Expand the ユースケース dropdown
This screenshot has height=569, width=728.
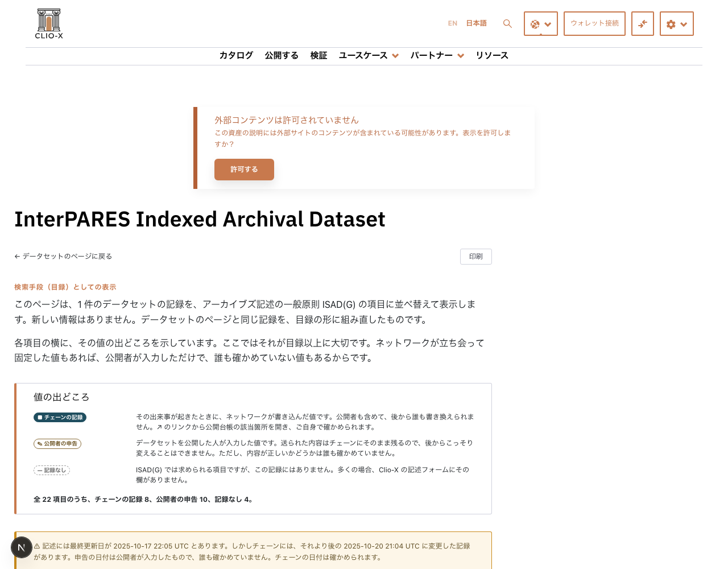coord(369,55)
